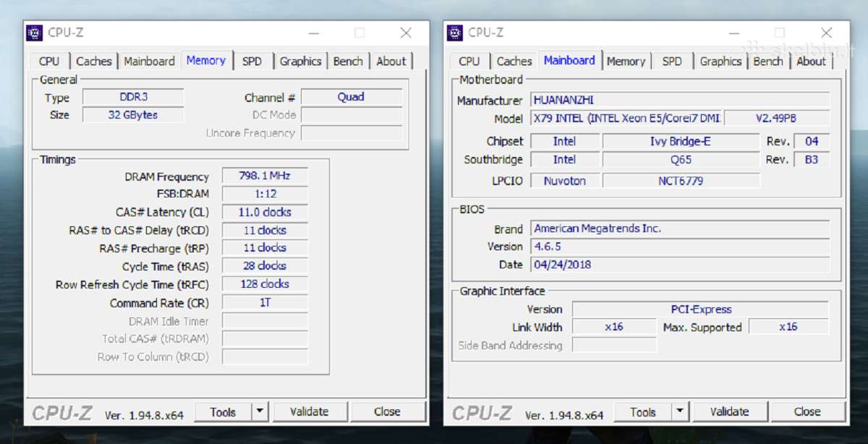Image resolution: width=868 pixels, height=444 pixels.
Task: Click BIOS brand American Megatrends Inc.
Action: point(681,229)
